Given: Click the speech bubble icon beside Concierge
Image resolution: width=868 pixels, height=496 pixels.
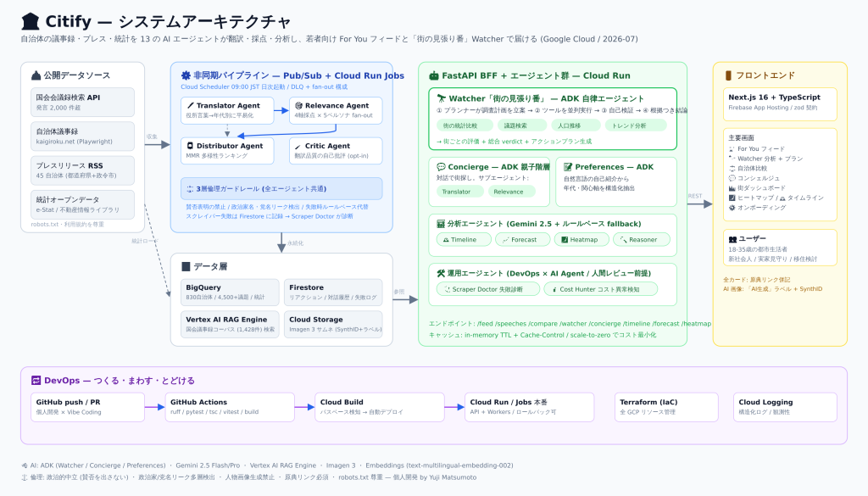Looking at the screenshot, I should click(441, 167).
